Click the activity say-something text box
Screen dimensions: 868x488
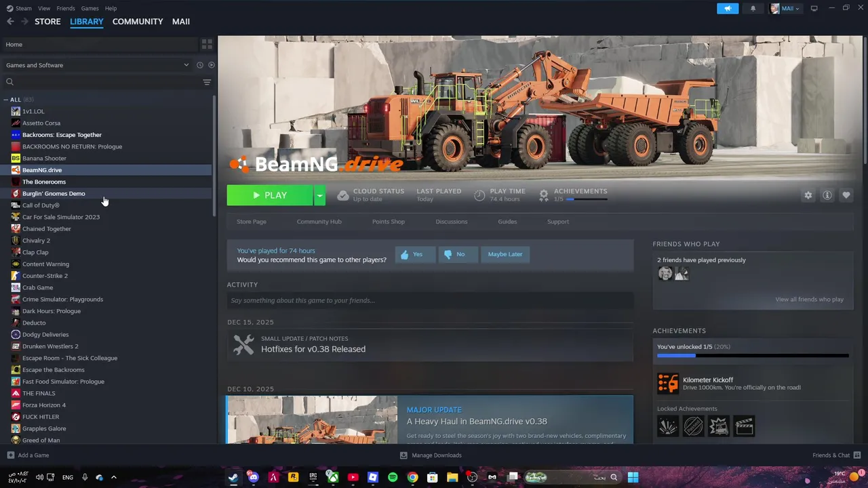(x=430, y=300)
